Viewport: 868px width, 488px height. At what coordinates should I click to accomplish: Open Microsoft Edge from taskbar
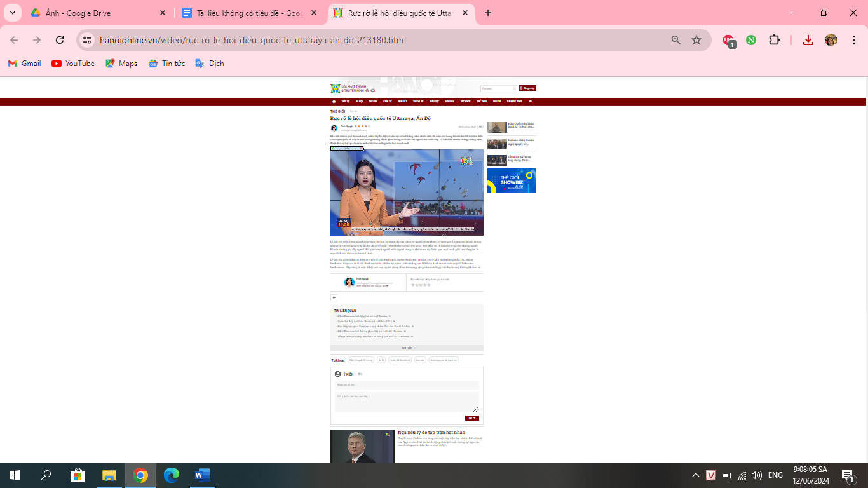tap(172, 475)
